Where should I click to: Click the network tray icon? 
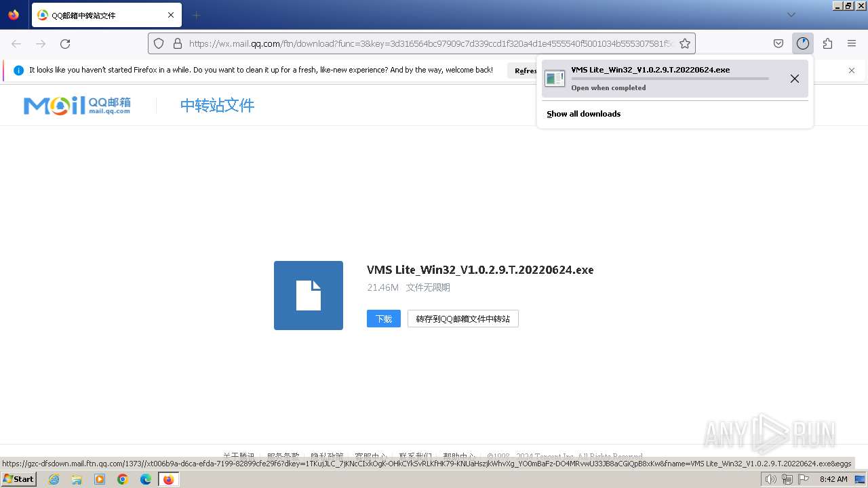[x=787, y=479]
